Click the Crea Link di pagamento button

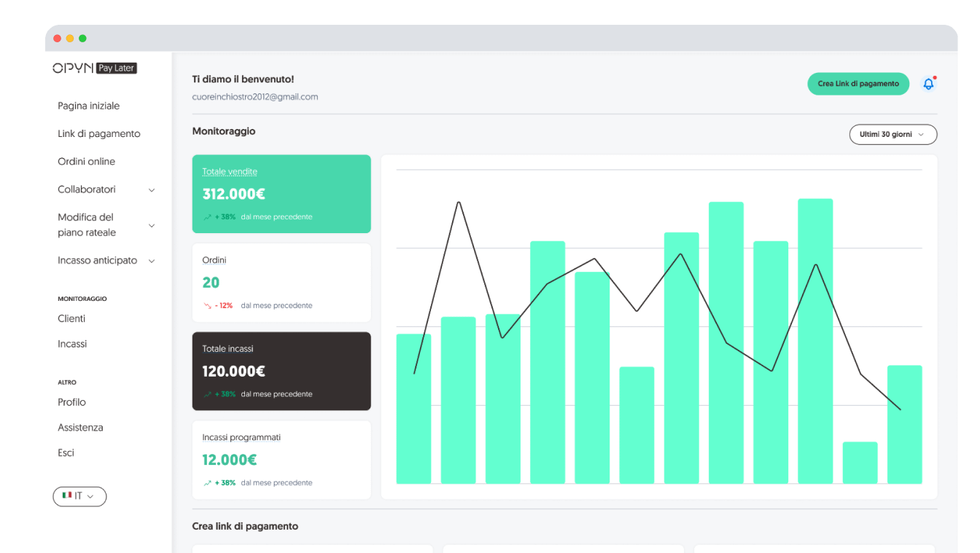coord(858,84)
